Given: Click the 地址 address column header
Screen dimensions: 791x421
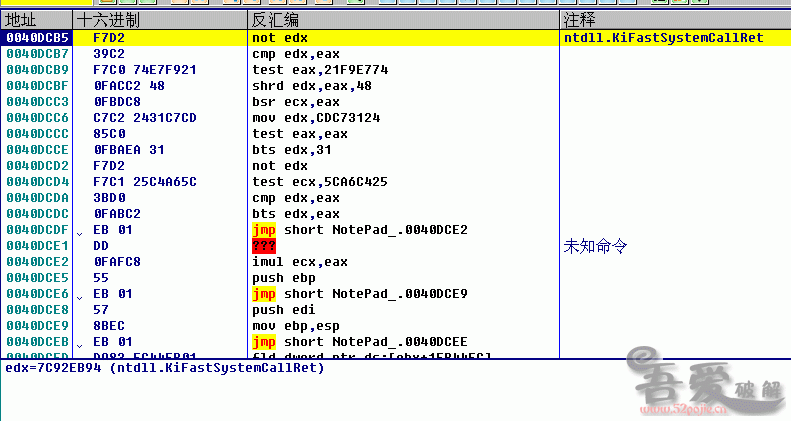Looking at the screenshot, I should pos(22,20).
